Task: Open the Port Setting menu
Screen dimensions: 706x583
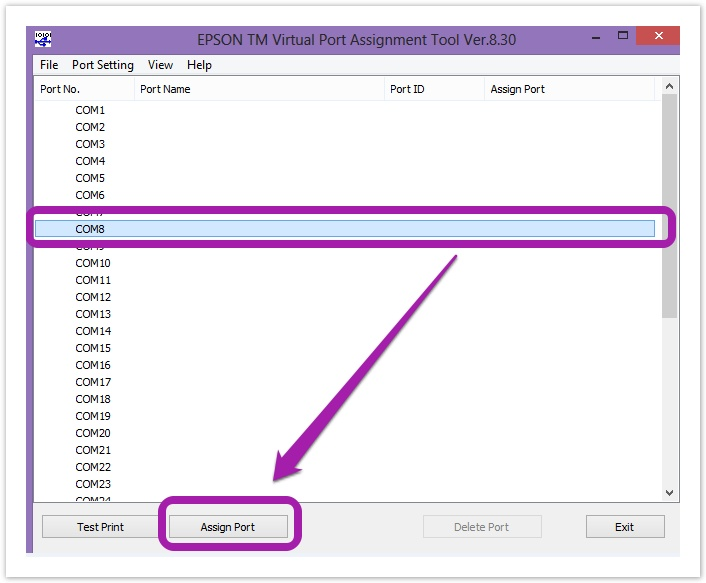Action: (x=102, y=65)
